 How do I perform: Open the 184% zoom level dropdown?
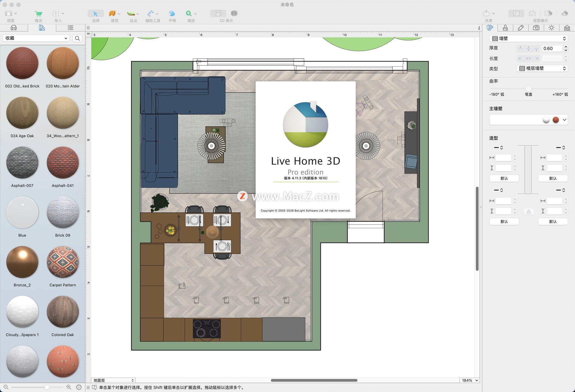click(470, 380)
